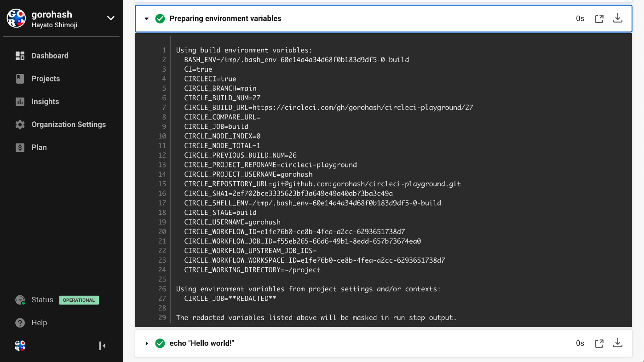Click the echo "Hello world!" step title

[x=202, y=344]
